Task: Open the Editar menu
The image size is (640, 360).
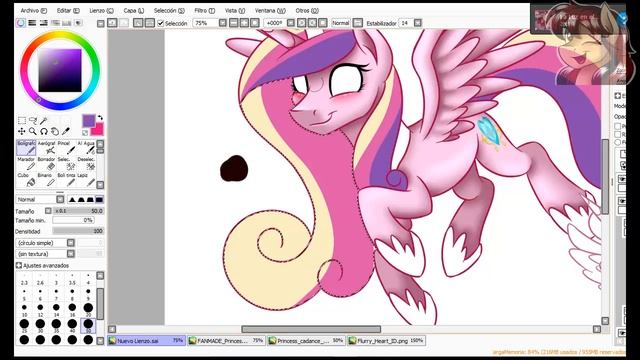Action: 68,10
